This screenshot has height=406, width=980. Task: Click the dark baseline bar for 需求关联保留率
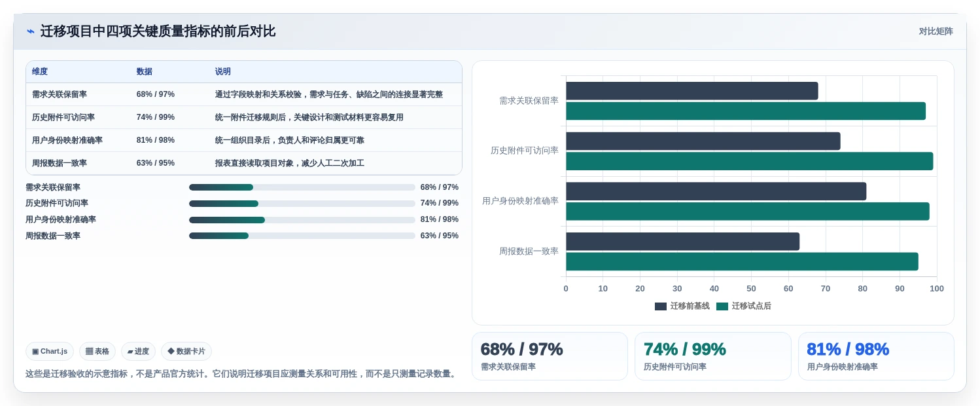pyautogui.click(x=692, y=91)
